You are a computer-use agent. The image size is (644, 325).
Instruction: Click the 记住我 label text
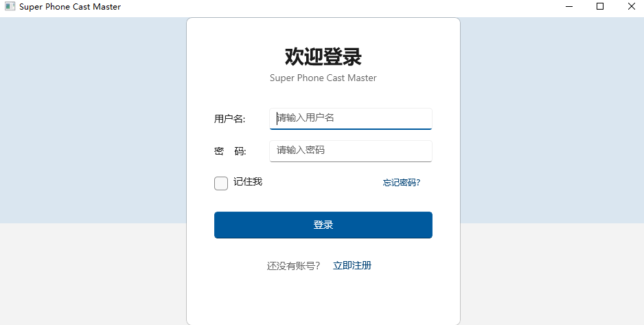248,182
